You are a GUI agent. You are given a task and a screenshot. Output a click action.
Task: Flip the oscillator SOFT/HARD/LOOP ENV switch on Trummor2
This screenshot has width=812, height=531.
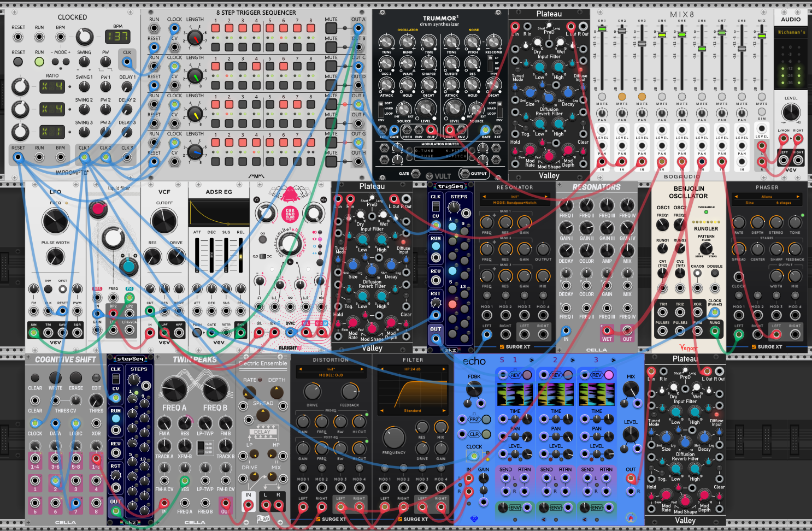(381, 109)
